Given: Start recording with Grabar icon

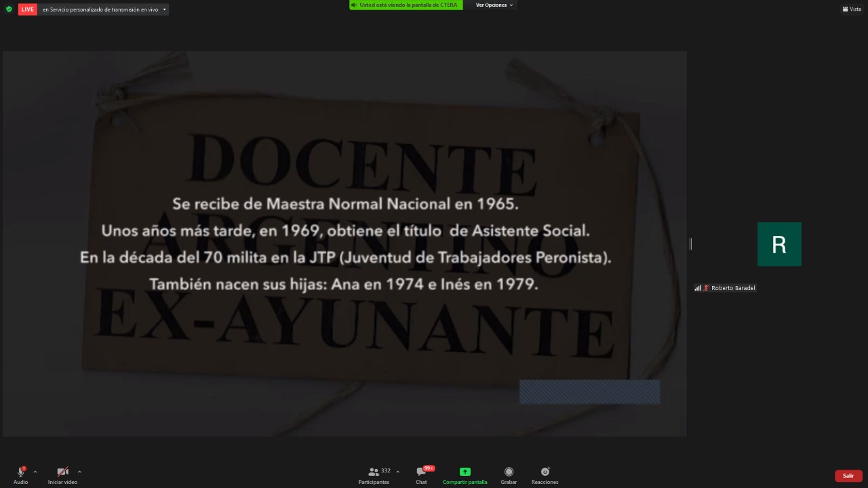Looking at the screenshot, I should (x=509, y=472).
